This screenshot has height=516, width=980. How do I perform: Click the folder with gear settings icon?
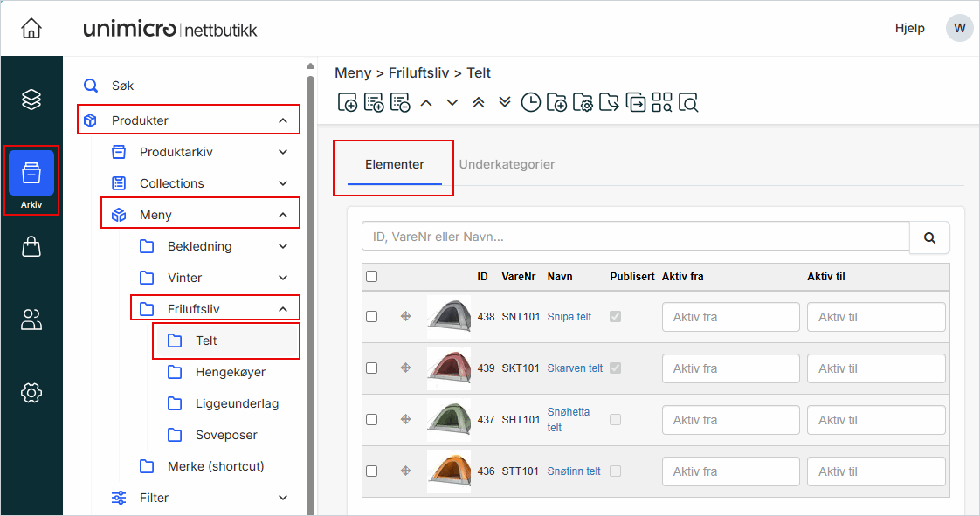point(583,103)
